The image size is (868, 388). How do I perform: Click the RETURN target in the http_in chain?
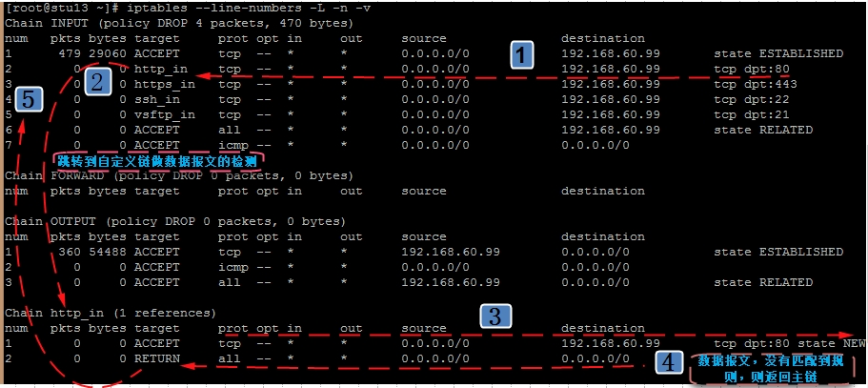pos(156,358)
